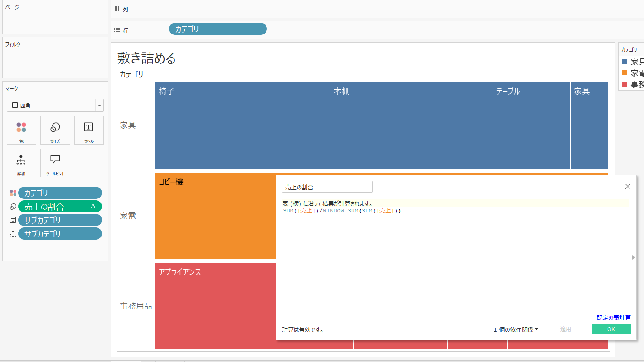Click the カテゴリ legend title
This screenshot has height=362, width=644.
[x=629, y=50]
